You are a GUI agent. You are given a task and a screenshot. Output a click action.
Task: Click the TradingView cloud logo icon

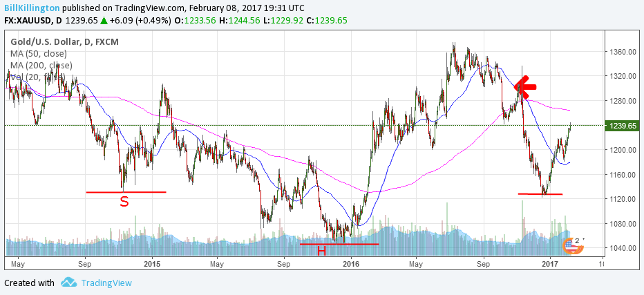(x=68, y=283)
